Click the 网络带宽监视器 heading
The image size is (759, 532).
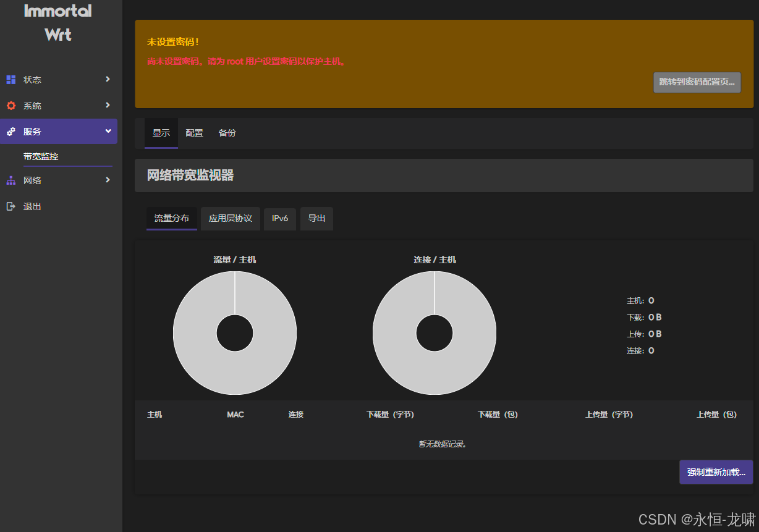point(190,175)
